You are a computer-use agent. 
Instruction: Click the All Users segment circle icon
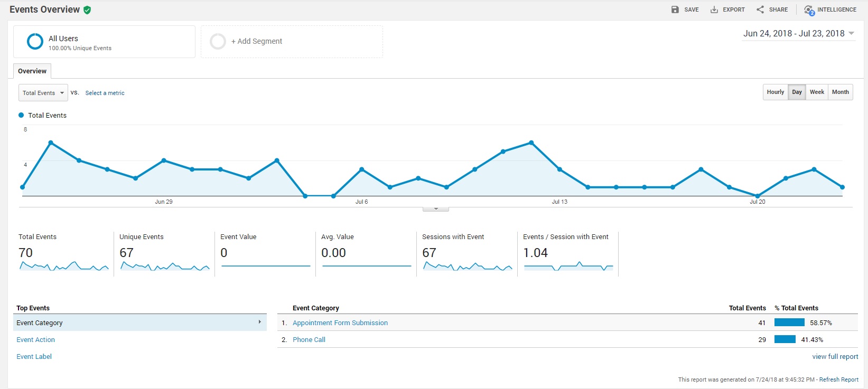35,41
